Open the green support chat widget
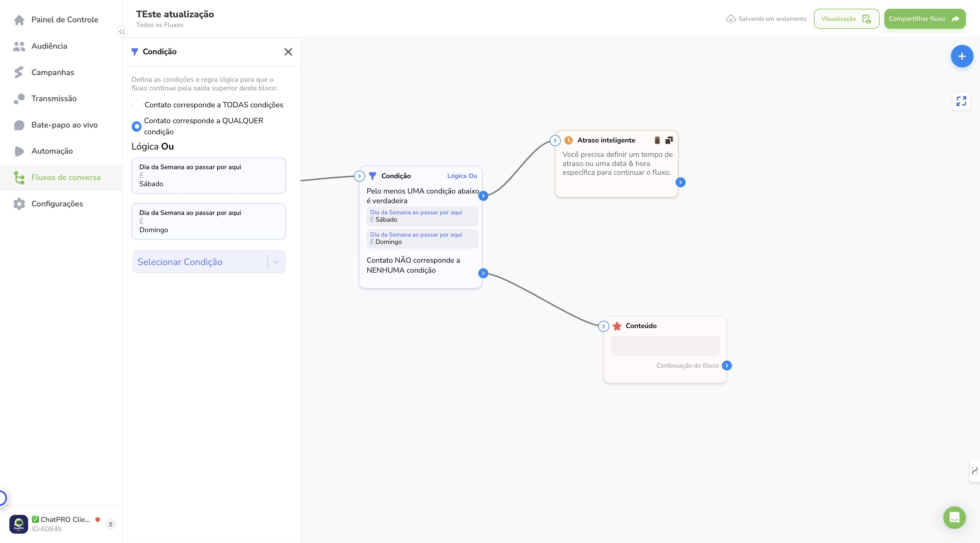 [954, 517]
